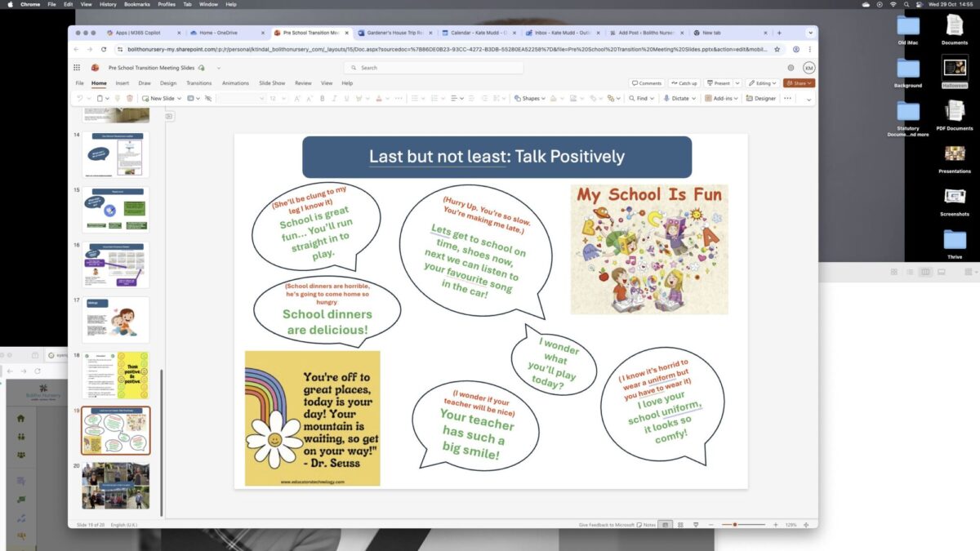Switch to Slide Sorter view icon
Image resolution: width=980 pixels, height=551 pixels.
681,524
